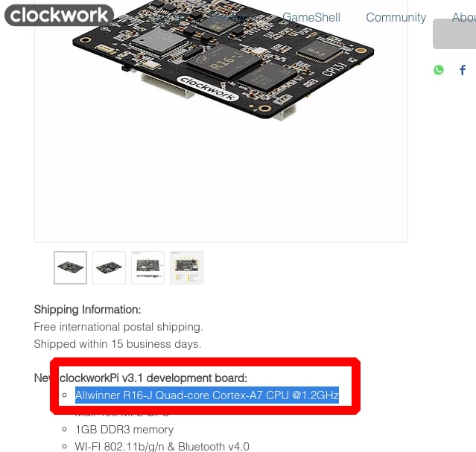Select the first board thumbnail

71,267
